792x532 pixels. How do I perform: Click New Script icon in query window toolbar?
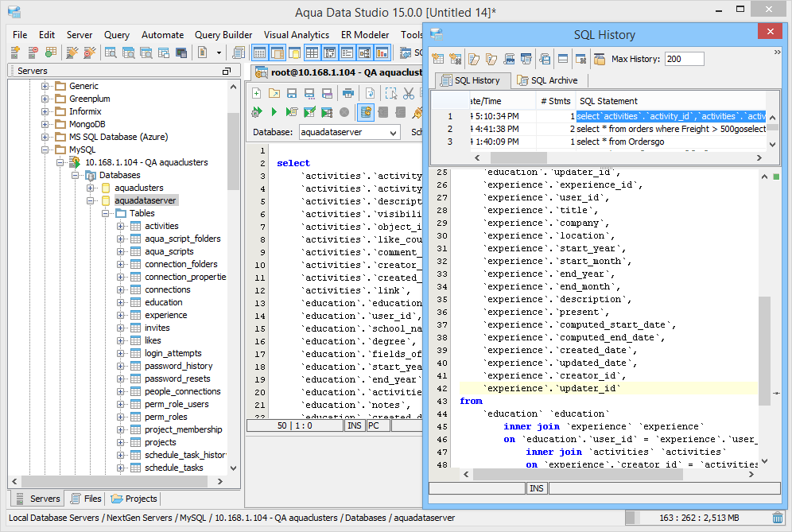click(257, 93)
